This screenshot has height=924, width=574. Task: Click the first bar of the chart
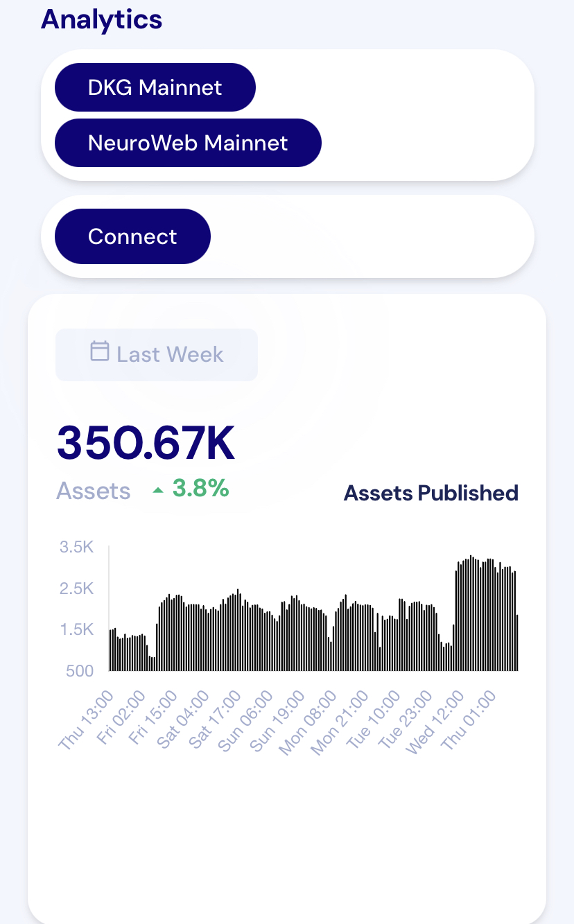[x=110, y=650]
